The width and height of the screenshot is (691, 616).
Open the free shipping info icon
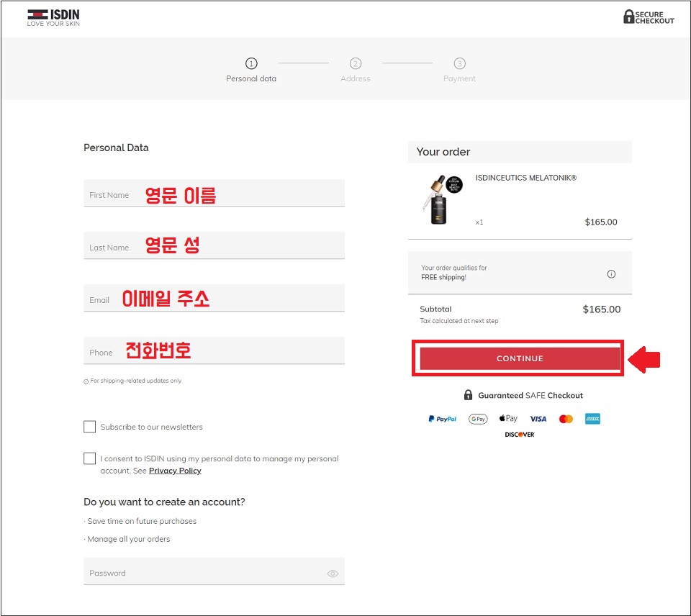click(x=611, y=274)
